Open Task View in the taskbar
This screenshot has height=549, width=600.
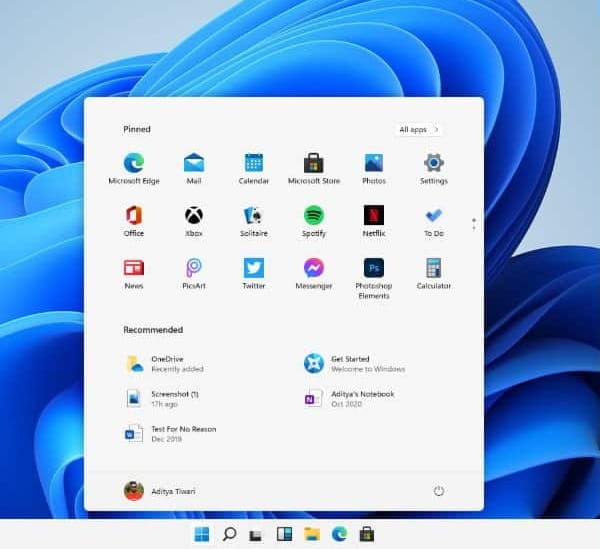click(x=256, y=535)
